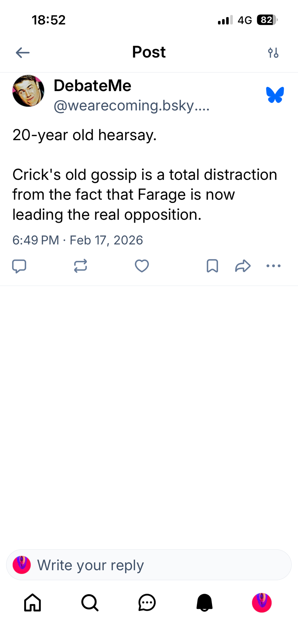This screenshot has height=644, width=298.
Task: Like the post with heart icon
Action: (142, 266)
